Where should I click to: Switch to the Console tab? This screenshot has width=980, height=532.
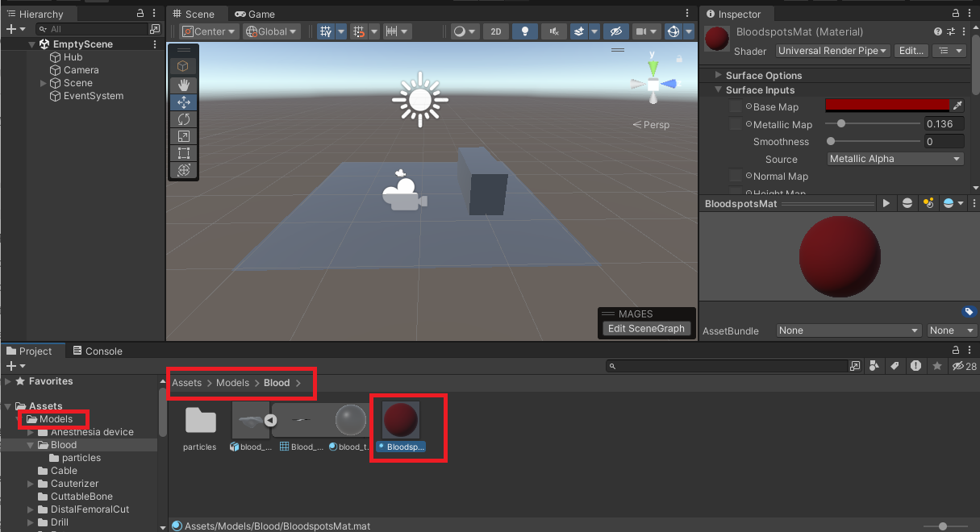[x=97, y=351]
